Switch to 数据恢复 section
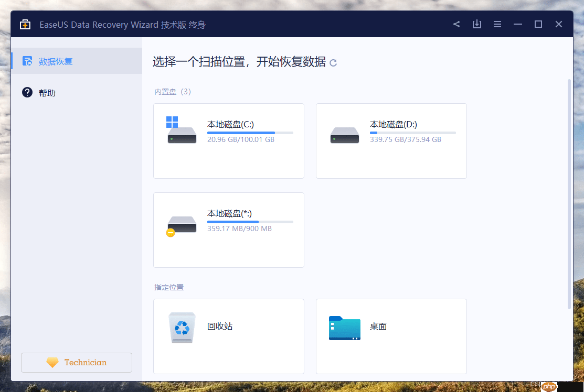The width and height of the screenshot is (584, 392). 56,61
